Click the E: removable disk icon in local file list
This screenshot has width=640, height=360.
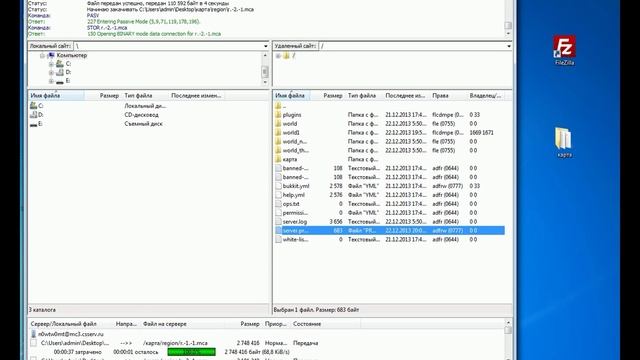tap(33, 124)
